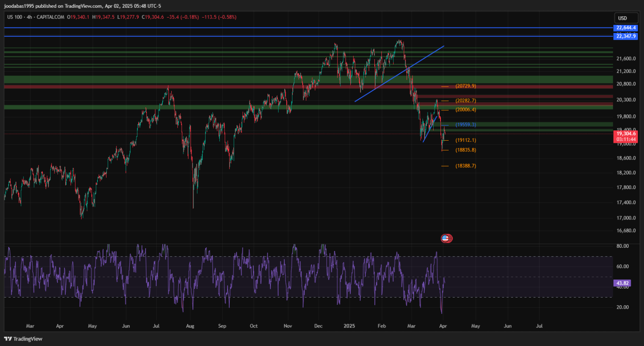
Task: Select the blue 22,347.9 price axis tag
Action: 626,36
